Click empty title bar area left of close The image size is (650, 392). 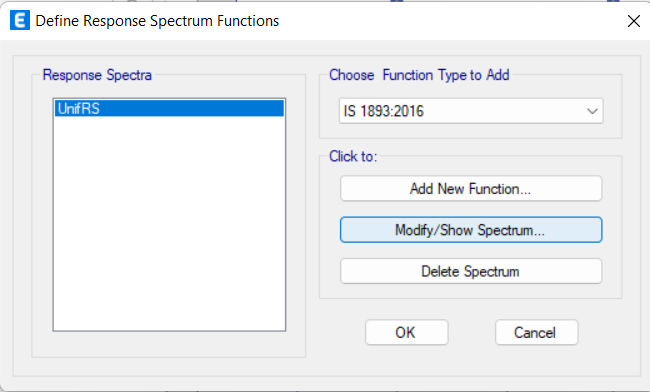click(452, 21)
